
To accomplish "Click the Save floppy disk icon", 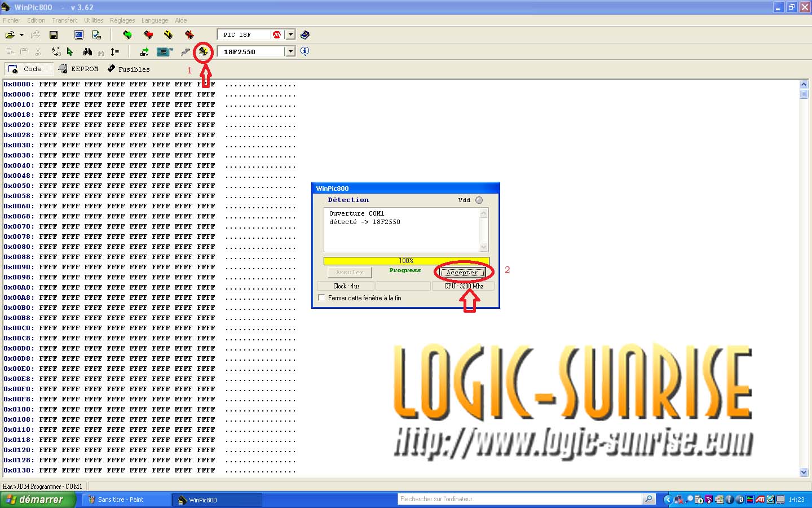I will pyautogui.click(x=54, y=35).
